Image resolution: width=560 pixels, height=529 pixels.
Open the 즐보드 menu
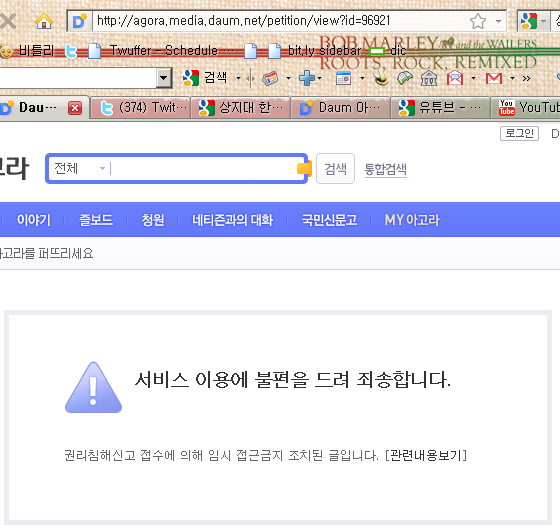[x=96, y=220]
